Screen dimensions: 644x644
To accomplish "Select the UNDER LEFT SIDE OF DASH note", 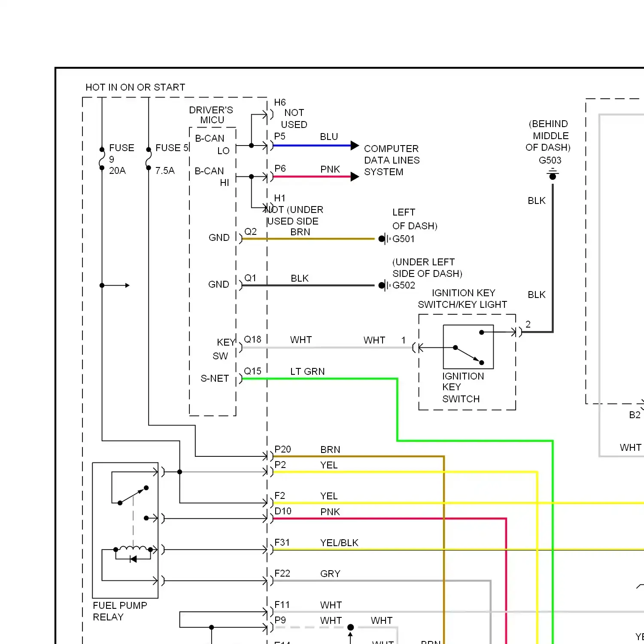I will (x=427, y=267).
